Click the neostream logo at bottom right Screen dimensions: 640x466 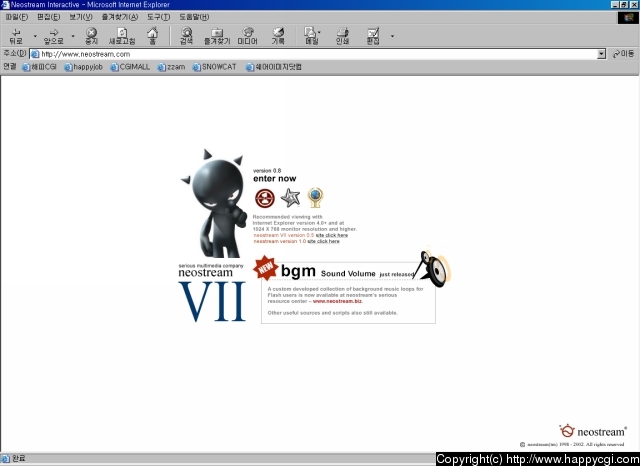point(593,431)
